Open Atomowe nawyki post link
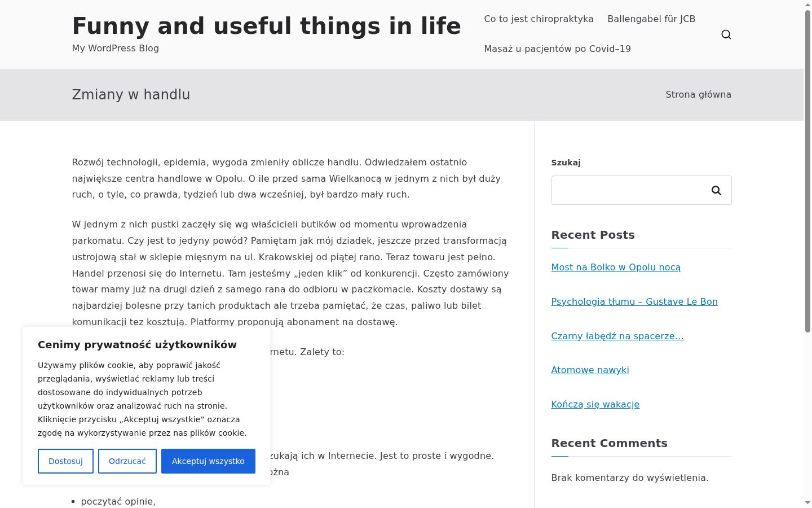The width and height of the screenshot is (812, 508). 590,370
